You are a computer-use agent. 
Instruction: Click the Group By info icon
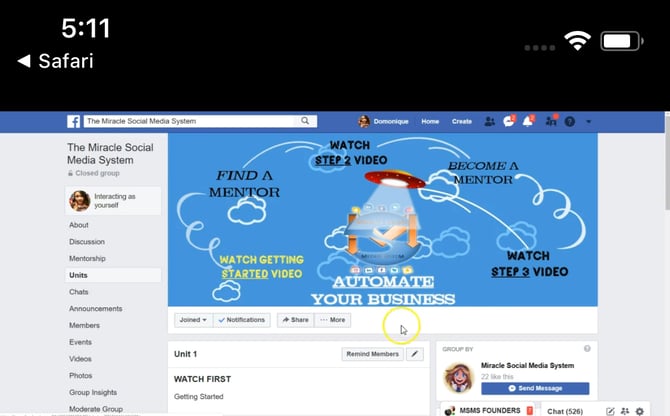587,349
